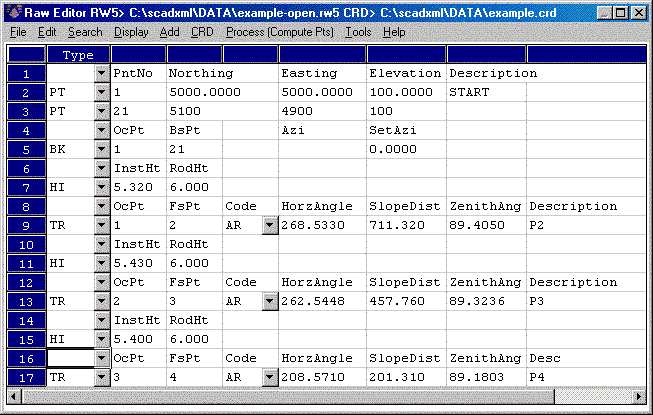This screenshot has width=653, height=415.
Task: Select SetAzi cell 0.0000
Action: tap(406, 149)
